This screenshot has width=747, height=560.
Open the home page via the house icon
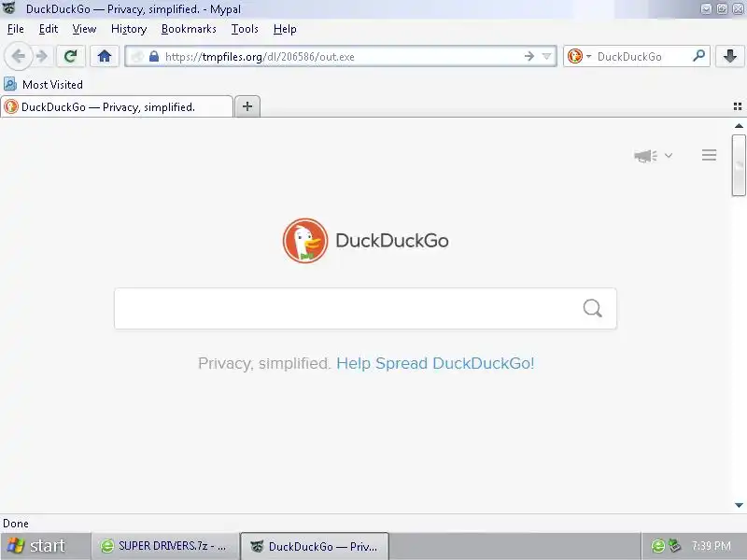point(105,56)
